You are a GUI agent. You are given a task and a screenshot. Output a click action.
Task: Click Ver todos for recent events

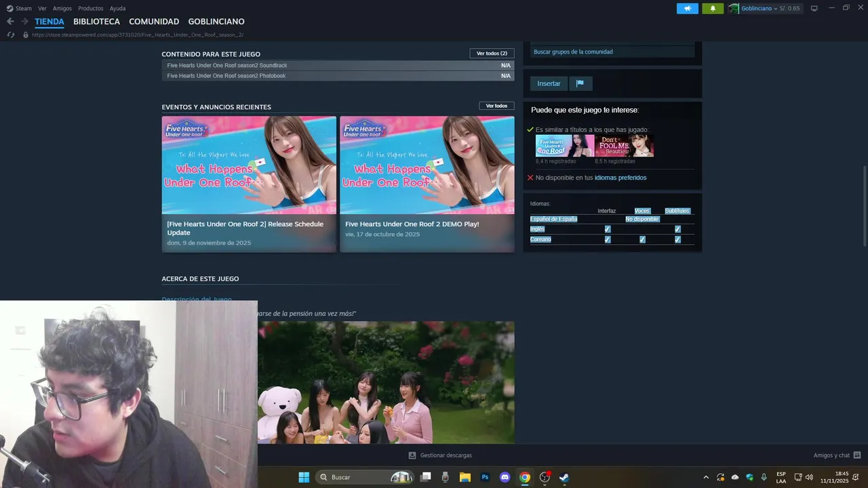coord(496,106)
